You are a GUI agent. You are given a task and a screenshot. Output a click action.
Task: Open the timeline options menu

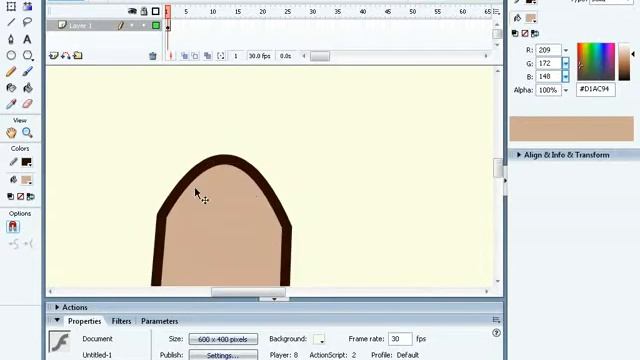[496, 12]
